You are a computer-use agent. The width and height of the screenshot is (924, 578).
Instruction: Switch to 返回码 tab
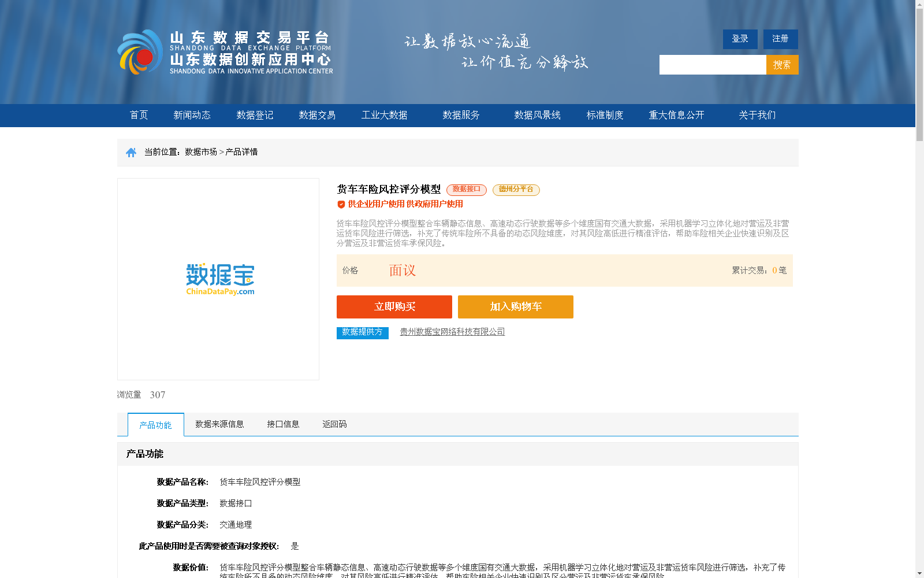(334, 424)
